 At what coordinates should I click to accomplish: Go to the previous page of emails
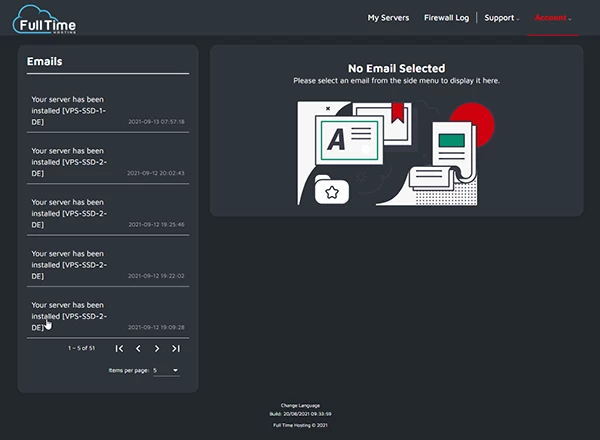pyautogui.click(x=138, y=348)
